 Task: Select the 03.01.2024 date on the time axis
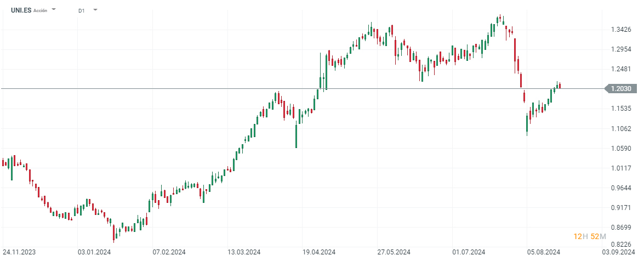tap(94, 252)
